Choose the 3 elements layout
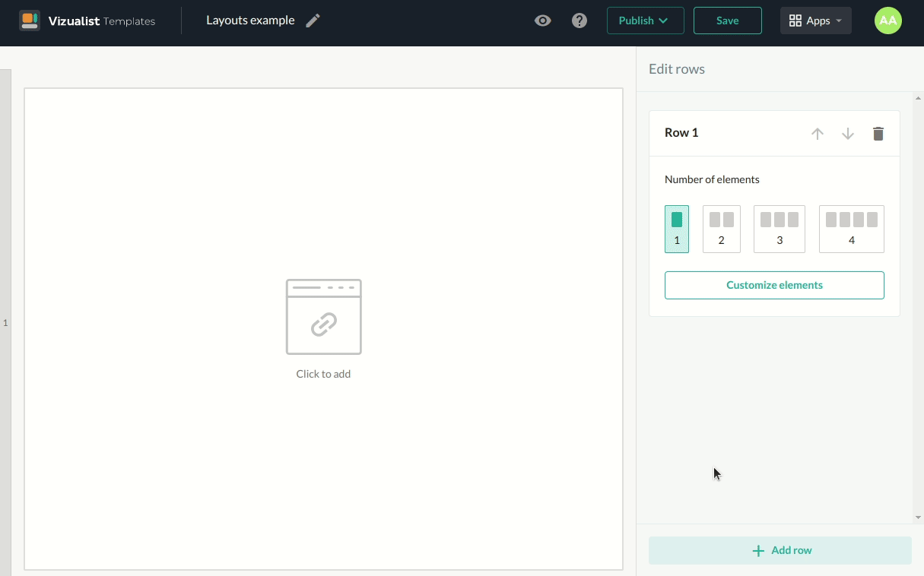The width and height of the screenshot is (924, 576). (x=779, y=229)
